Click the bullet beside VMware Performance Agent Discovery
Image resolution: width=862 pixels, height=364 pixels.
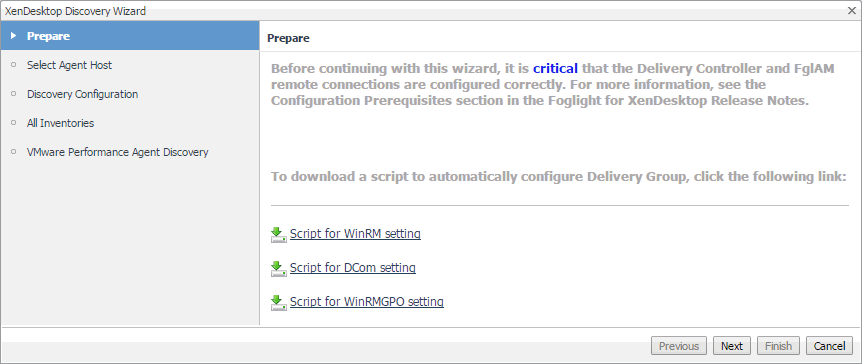[14, 152]
